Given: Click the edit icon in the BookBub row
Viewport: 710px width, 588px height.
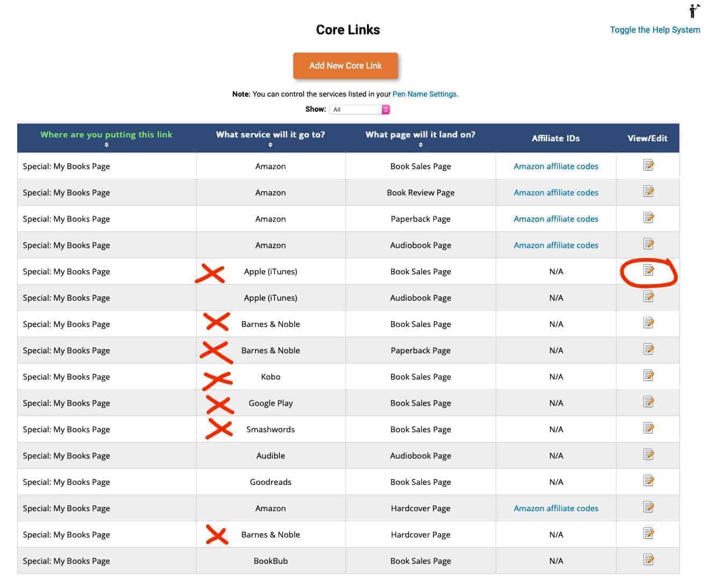Looking at the screenshot, I should (648, 560).
